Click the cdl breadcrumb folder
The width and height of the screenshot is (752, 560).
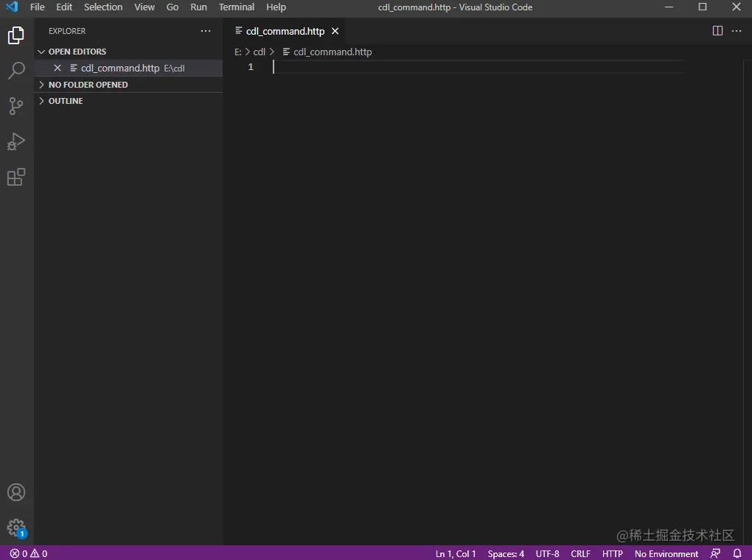coord(259,52)
